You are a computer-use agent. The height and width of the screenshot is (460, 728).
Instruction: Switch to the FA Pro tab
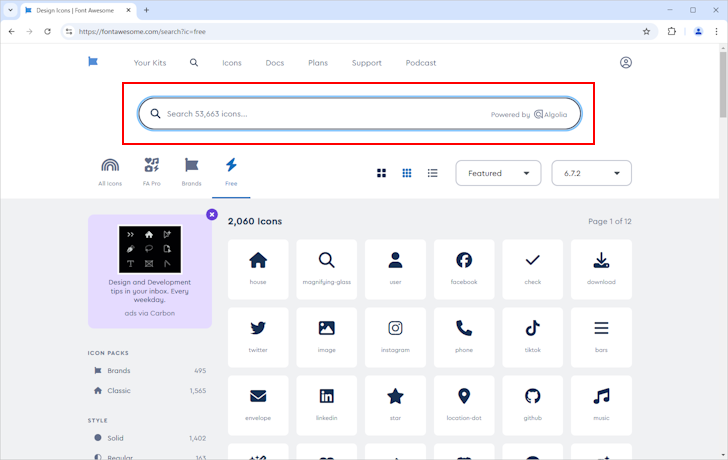(151, 172)
